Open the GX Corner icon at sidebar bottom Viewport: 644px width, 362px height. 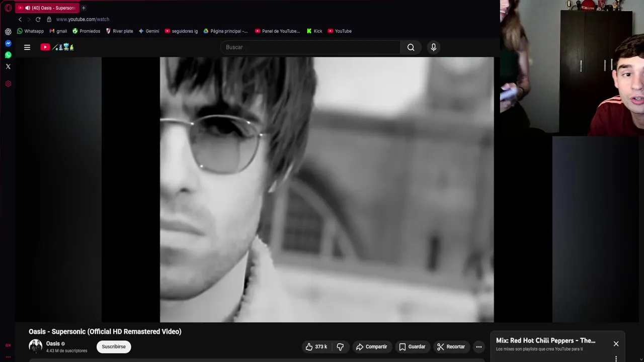pyautogui.click(x=8, y=345)
